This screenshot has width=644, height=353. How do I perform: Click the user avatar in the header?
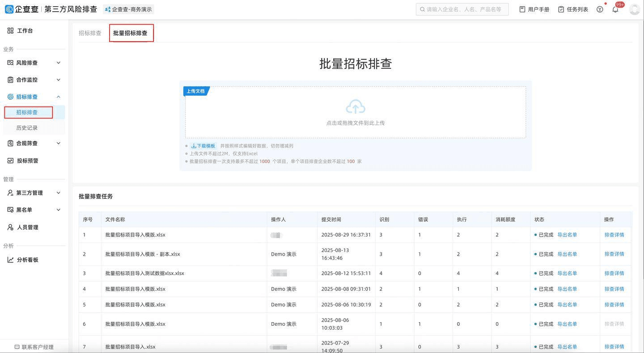(x=634, y=9)
